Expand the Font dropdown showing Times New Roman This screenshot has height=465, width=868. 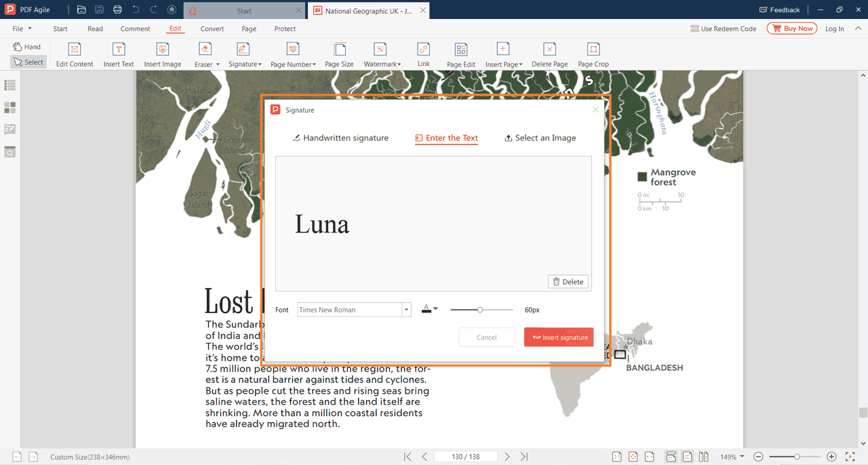406,310
